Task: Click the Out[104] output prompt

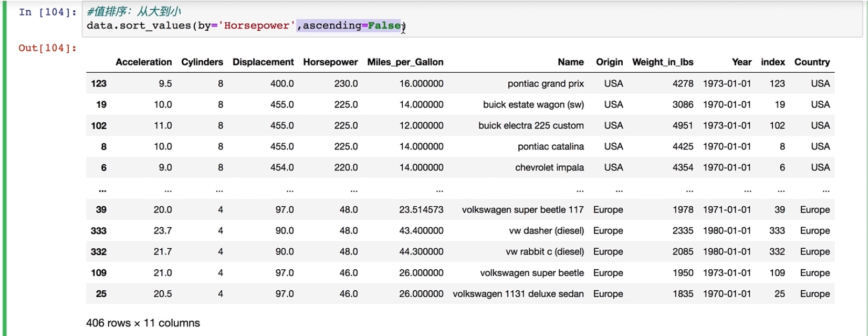Action: [x=47, y=48]
